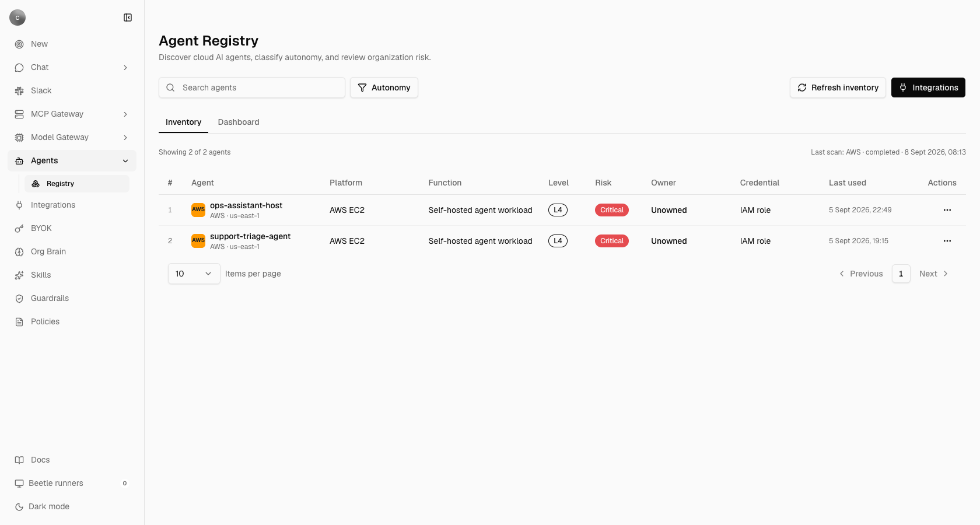
Task: Click the Credential column header
Action: (x=759, y=183)
